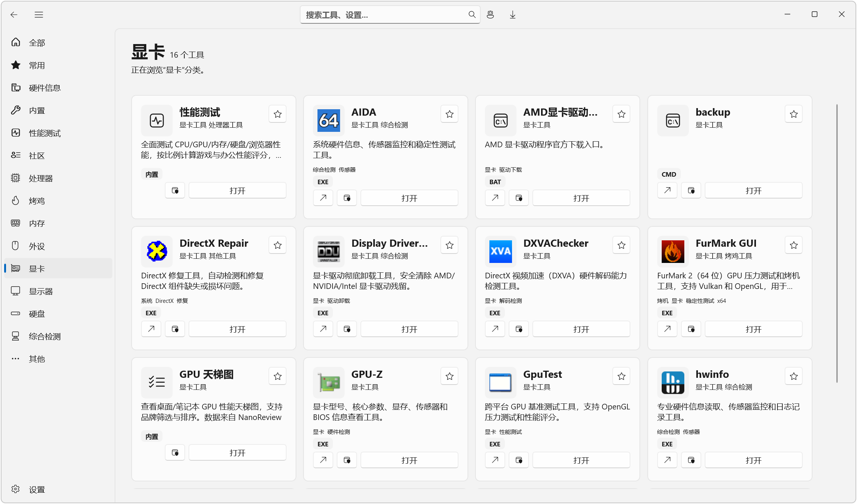Select 社区 in the sidebar
The image size is (857, 504).
point(58,156)
